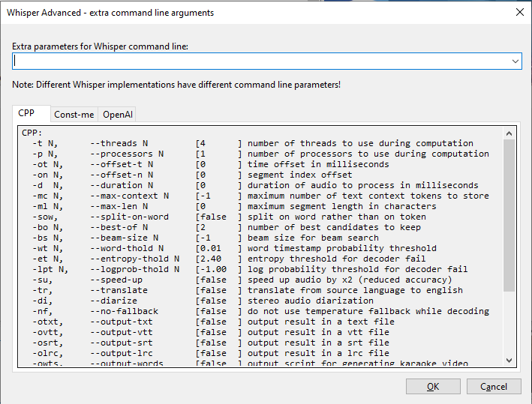The image size is (532, 404).
Task: Click the parameter list scrollbar down arrow
Action: [x=509, y=361]
